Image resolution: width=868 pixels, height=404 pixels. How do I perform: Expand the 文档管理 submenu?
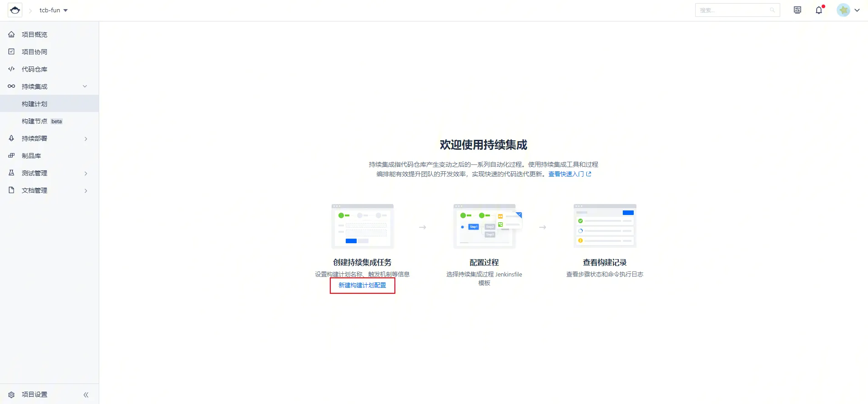[86, 190]
